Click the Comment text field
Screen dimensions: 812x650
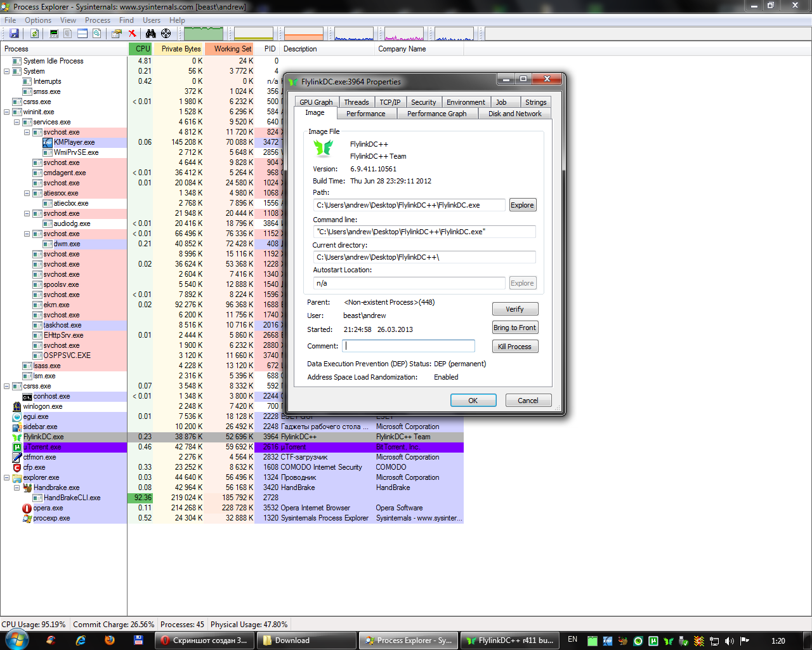pos(409,346)
